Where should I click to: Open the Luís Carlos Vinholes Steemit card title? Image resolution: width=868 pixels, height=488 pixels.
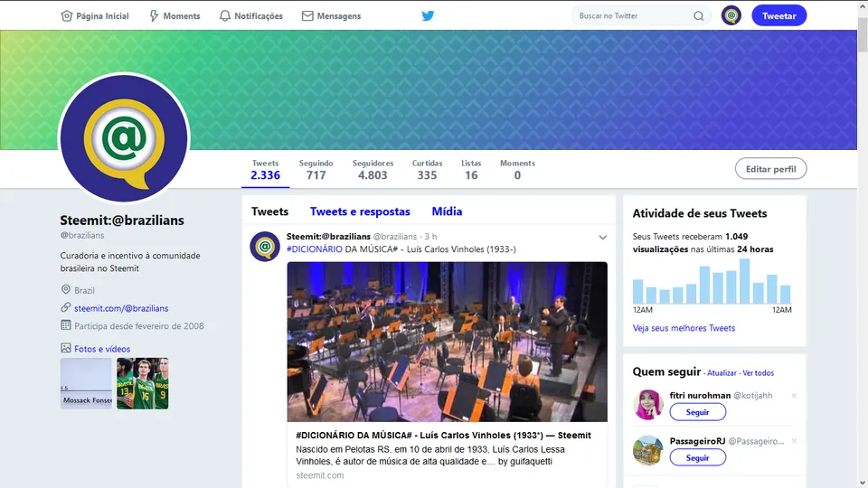pyautogui.click(x=443, y=436)
